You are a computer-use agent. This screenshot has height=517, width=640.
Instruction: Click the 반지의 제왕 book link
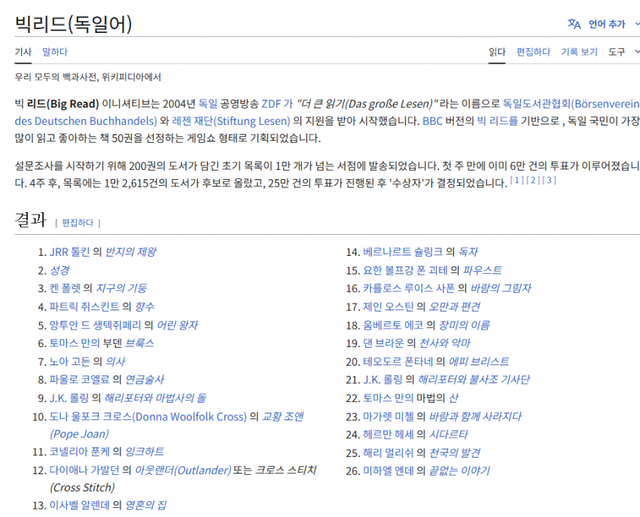click(x=131, y=252)
